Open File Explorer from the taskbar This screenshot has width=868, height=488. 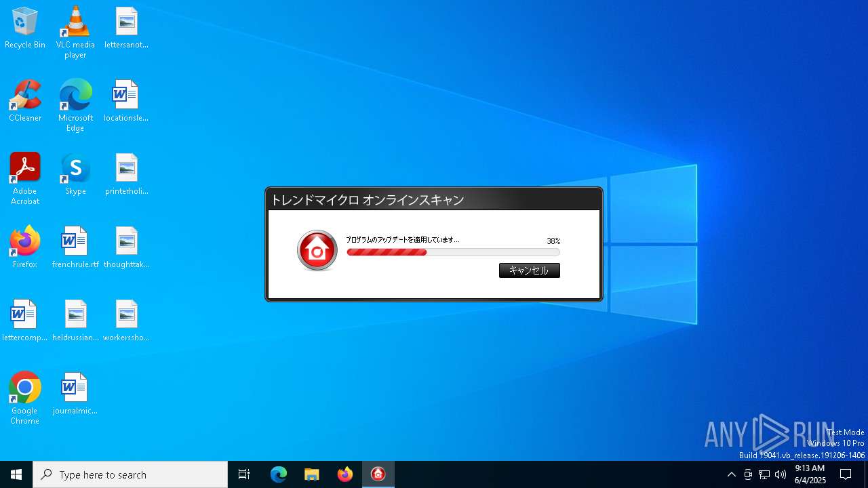pyautogui.click(x=312, y=474)
